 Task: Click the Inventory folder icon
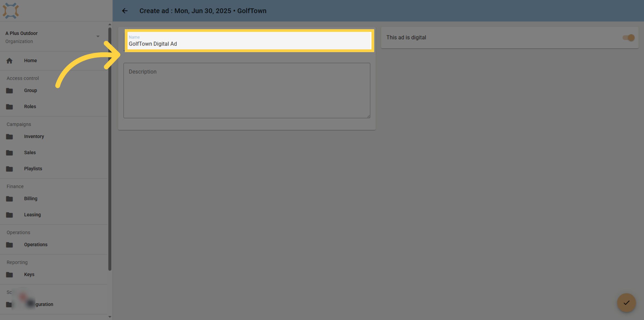click(x=9, y=136)
